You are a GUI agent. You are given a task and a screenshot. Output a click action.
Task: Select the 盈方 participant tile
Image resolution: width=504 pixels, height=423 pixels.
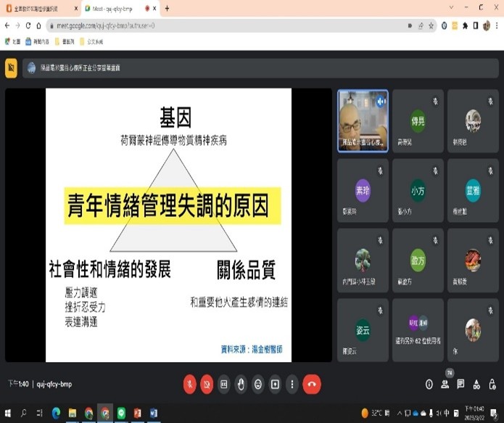coord(418,260)
